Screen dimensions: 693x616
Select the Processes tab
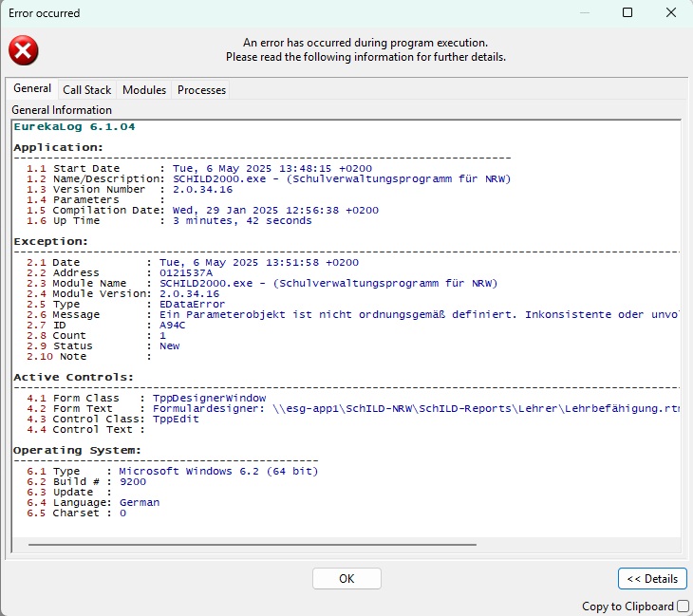pyautogui.click(x=201, y=90)
